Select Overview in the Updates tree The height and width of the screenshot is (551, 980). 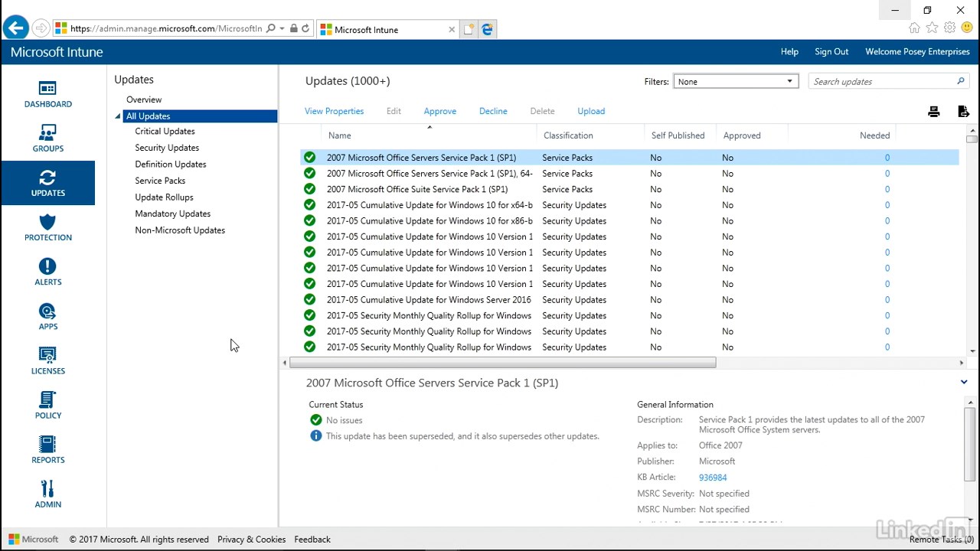(144, 99)
